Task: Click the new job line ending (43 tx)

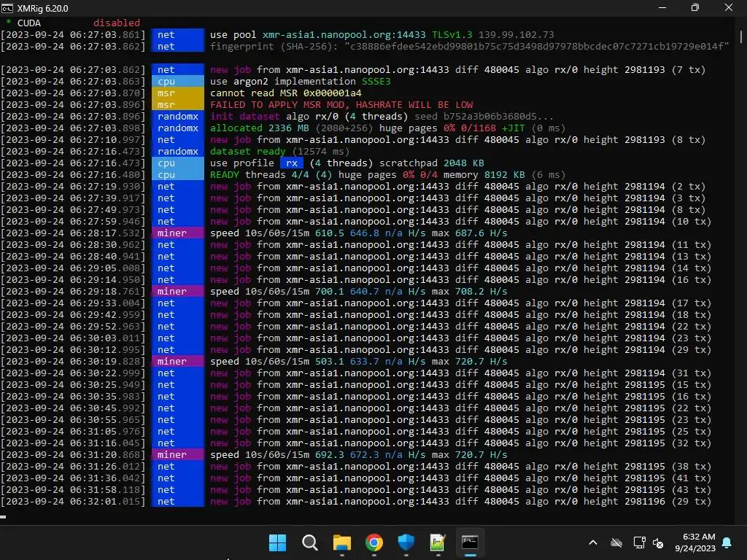Action: pos(460,489)
